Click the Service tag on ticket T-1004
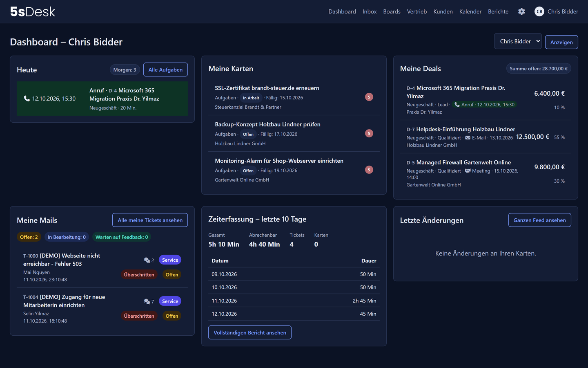 (170, 301)
